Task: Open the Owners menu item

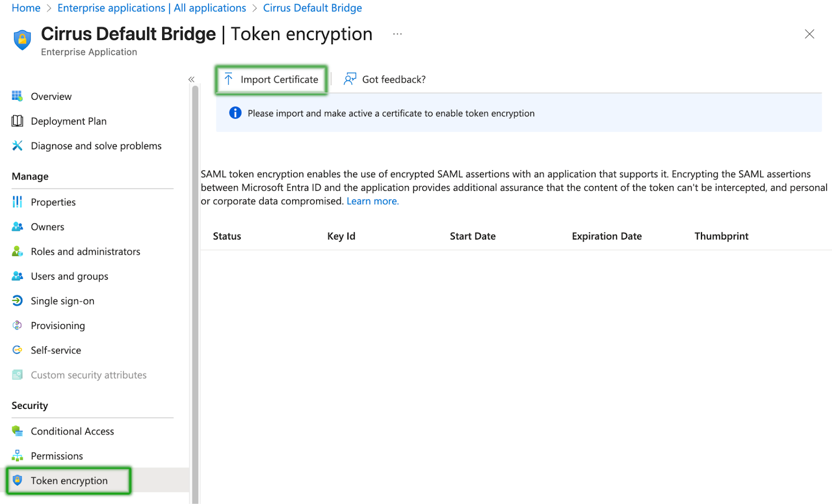Action: (x=47, y=227)
